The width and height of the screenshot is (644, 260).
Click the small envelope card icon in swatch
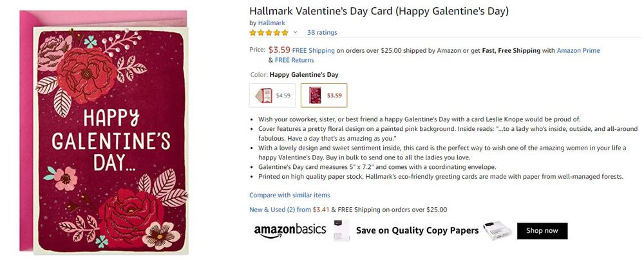coord(264,95)
